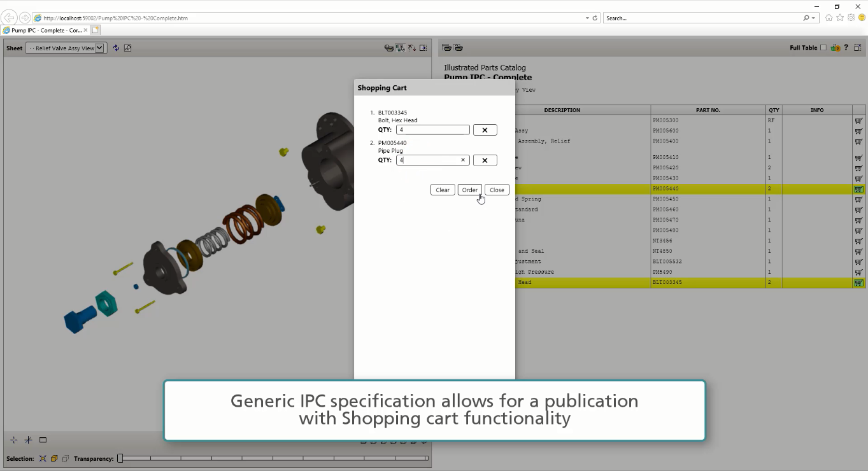The image size is (868, 471).
Task: Click cart icon for part PM005300
Action: point(858,120)
